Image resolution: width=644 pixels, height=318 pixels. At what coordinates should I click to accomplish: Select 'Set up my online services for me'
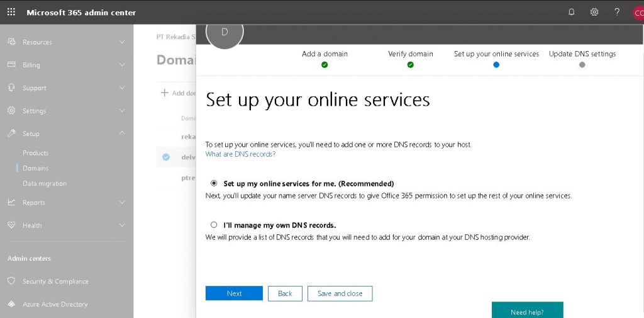[x=214, y=183]
